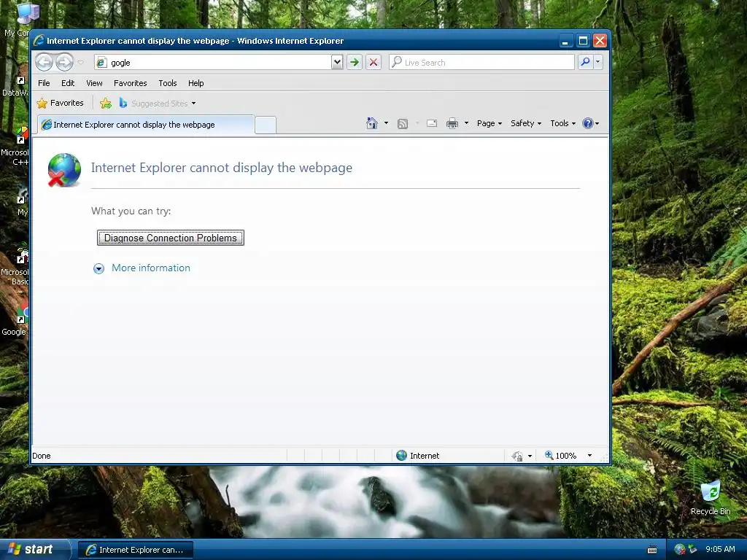Open a new blank tab
Viewport: 747px width, 560px height.
266,125
